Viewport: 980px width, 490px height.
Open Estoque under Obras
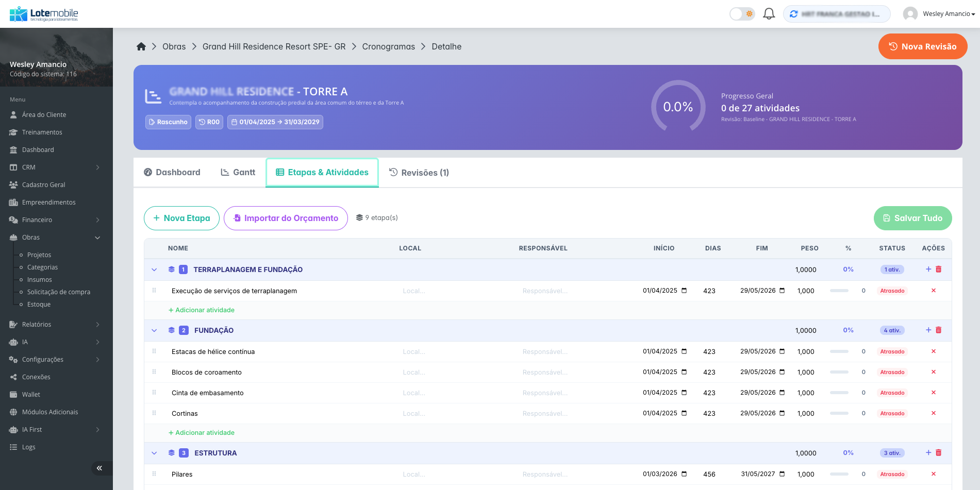(x=39, y=305)
